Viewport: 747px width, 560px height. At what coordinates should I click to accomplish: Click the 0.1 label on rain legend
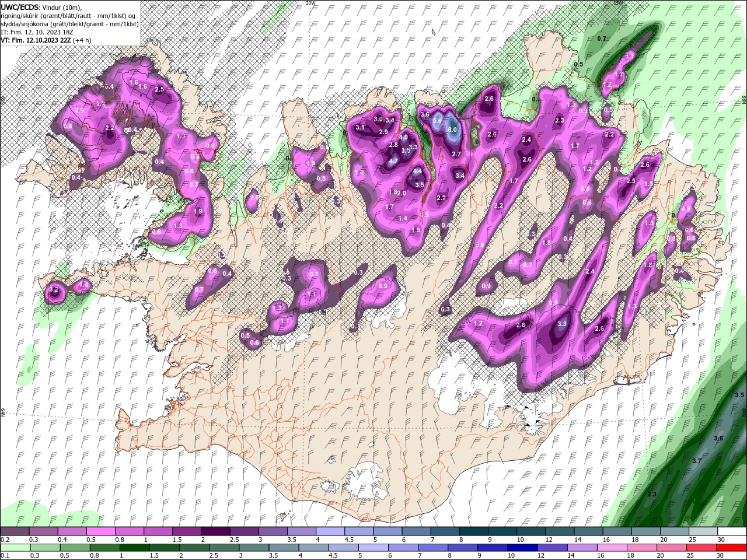[5, 555]
